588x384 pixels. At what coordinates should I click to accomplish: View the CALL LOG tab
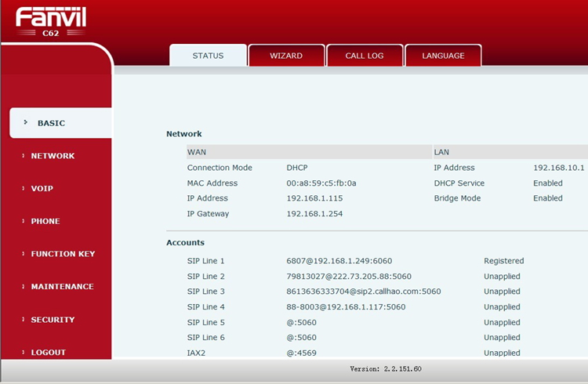pyautogui.click(x=365, y=56)
